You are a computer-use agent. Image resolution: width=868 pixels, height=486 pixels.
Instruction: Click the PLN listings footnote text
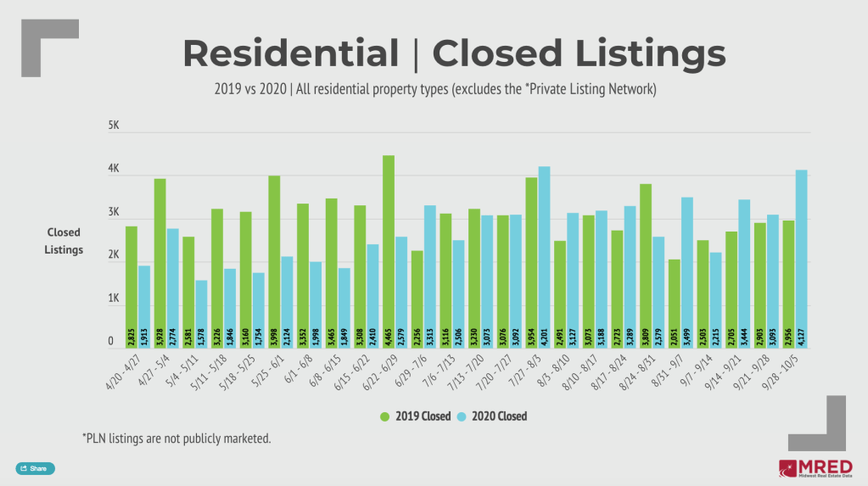tap(176, 438)
